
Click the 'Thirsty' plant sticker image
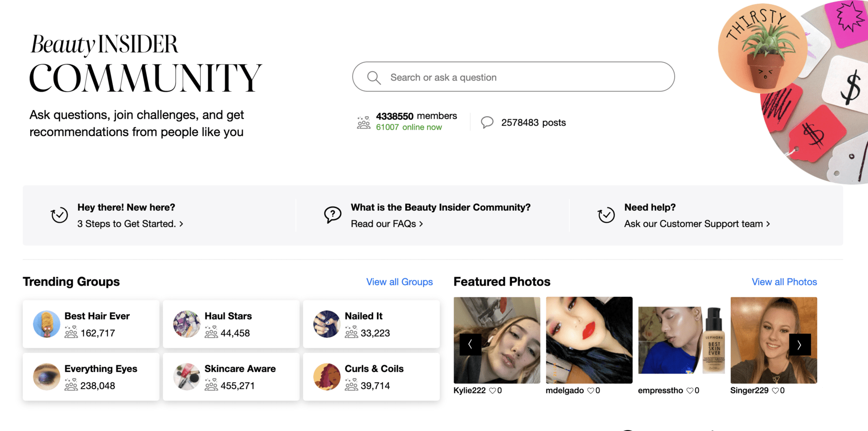click(x=763, y=48)
